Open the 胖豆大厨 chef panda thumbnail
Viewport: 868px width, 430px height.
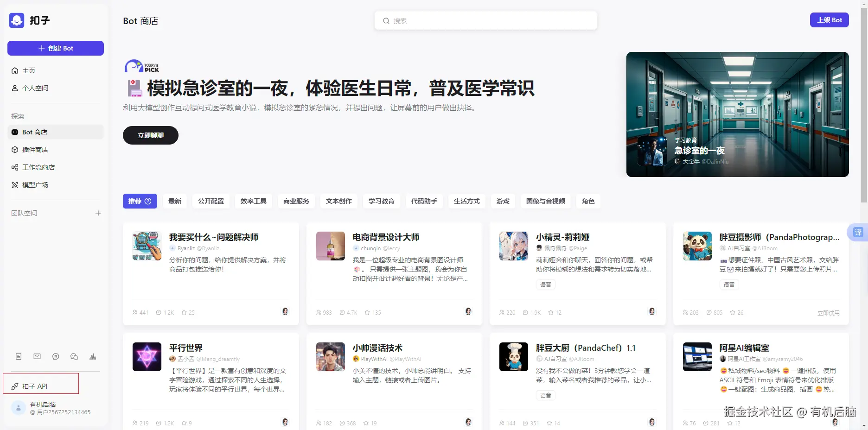(514, 357)
